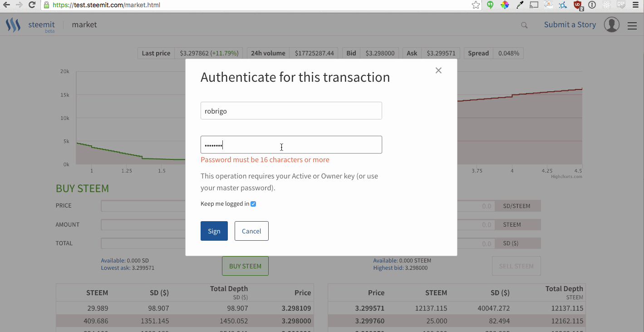644x332 pixels.
Task: Open the color wheel picker extension
Action: (x=505, y=5)
